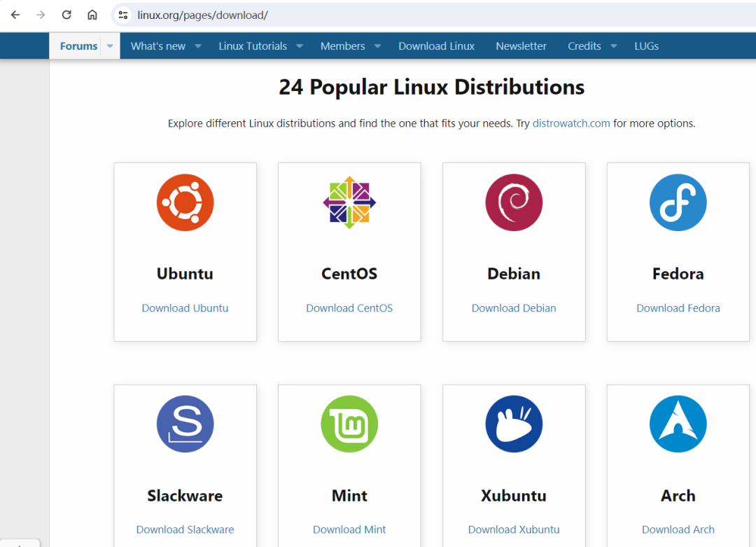Click the Download Fedora link

click(678, 308)
